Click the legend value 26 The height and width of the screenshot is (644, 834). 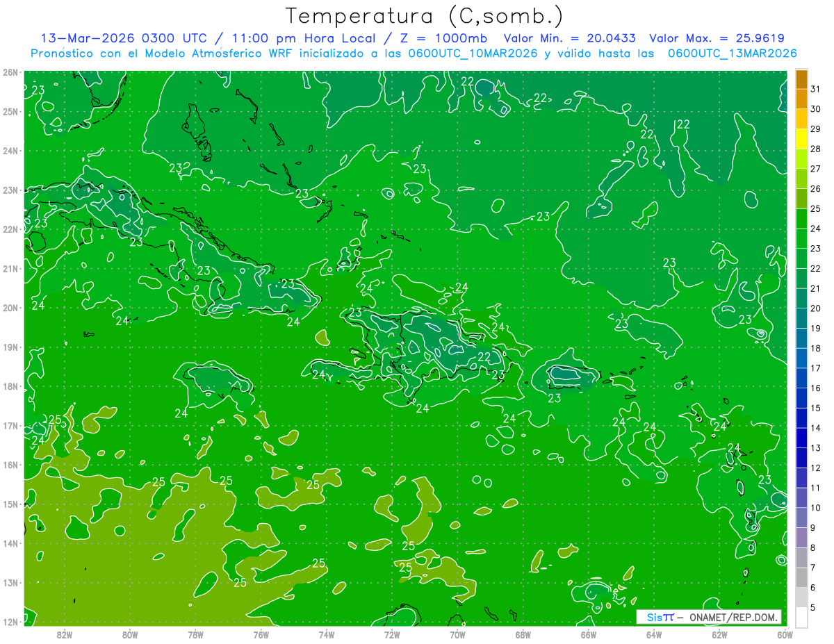[816, 189]
